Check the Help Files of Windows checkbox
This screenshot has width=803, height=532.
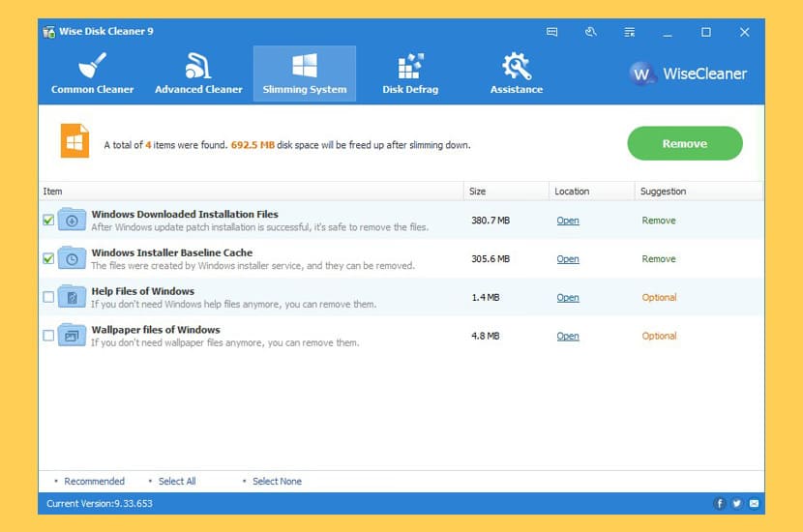[48, 297]
